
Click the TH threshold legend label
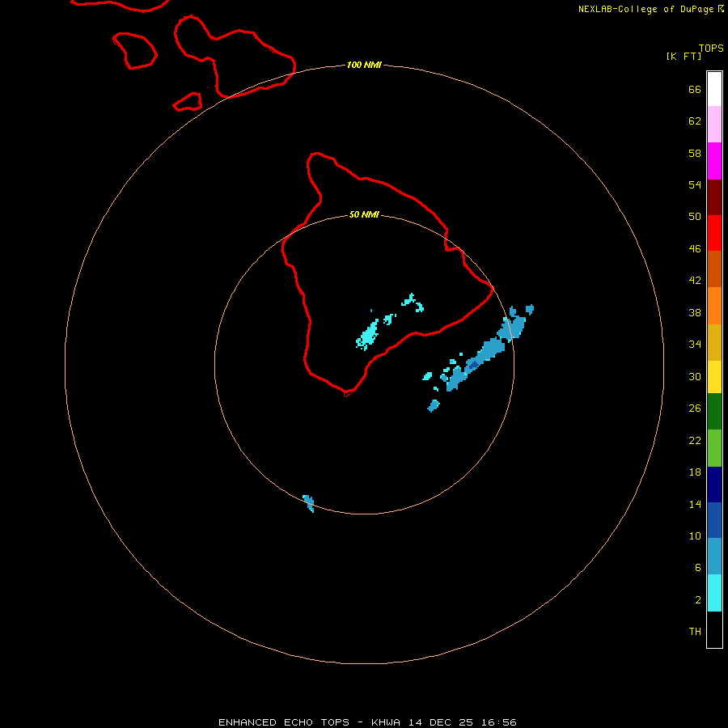(x=695, y=632)
